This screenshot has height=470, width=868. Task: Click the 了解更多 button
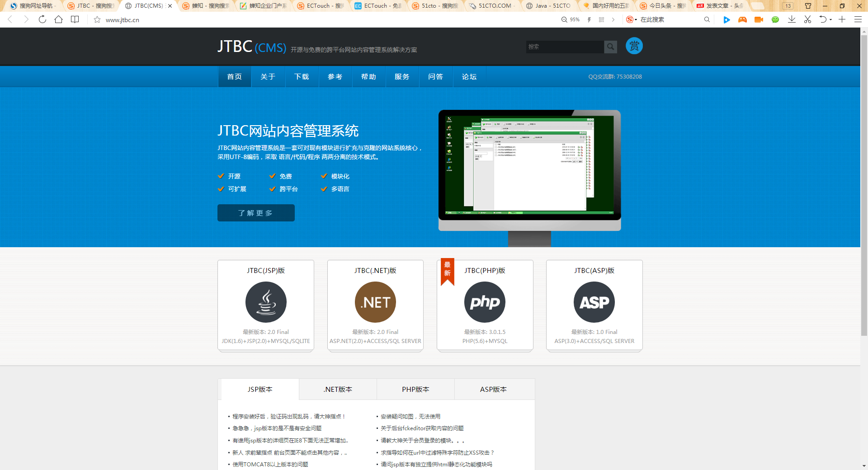click(256, 213)
